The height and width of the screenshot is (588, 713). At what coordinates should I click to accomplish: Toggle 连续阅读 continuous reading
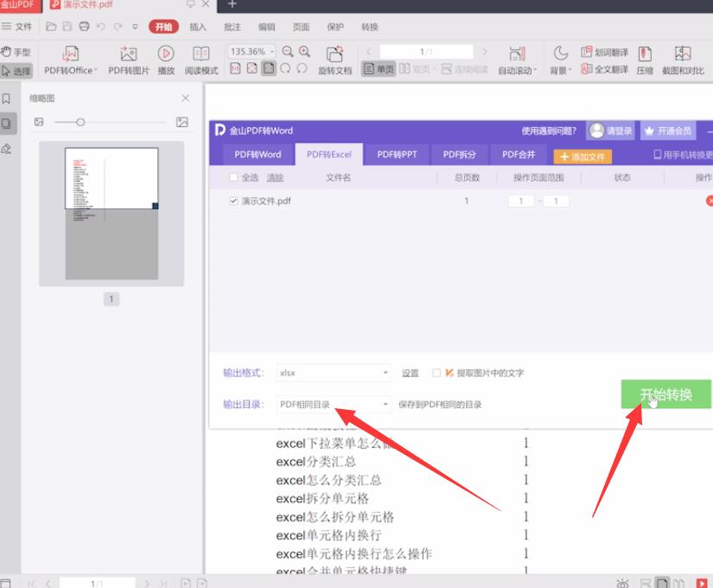pos(464,69)
